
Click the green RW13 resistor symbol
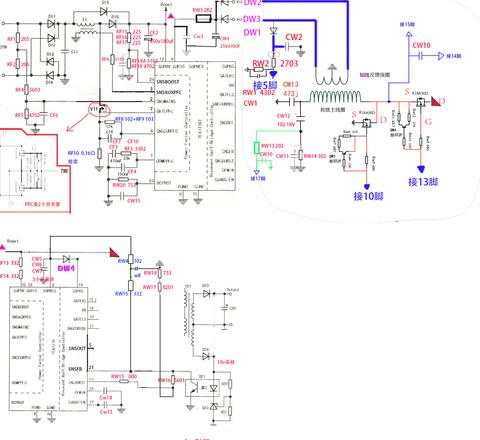click(257, 148)
